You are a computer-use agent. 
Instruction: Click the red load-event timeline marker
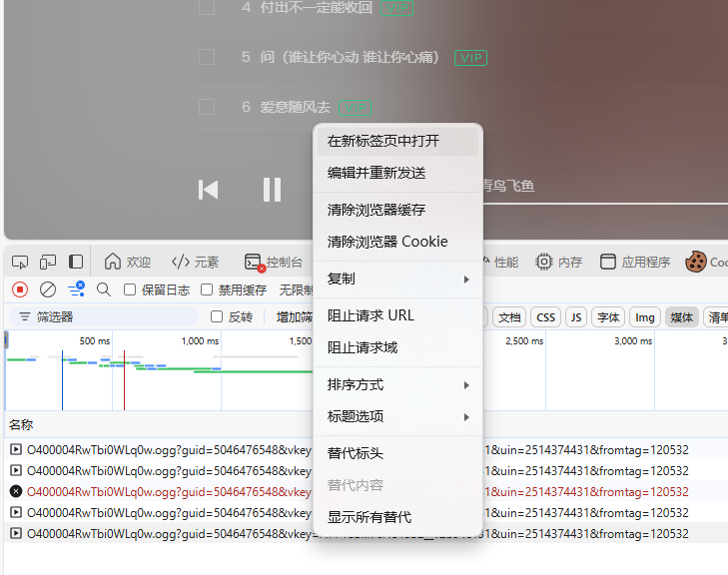tap(124, 380)
